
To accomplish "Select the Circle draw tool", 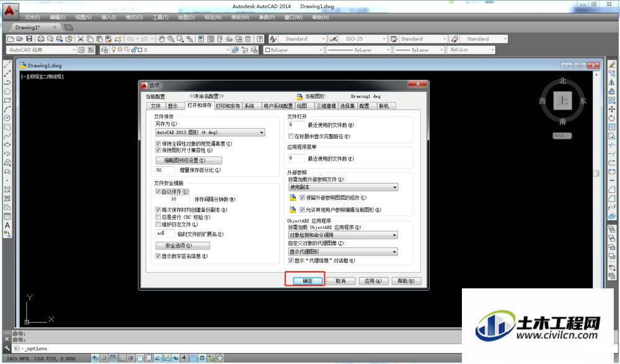I will click(7, 118).
